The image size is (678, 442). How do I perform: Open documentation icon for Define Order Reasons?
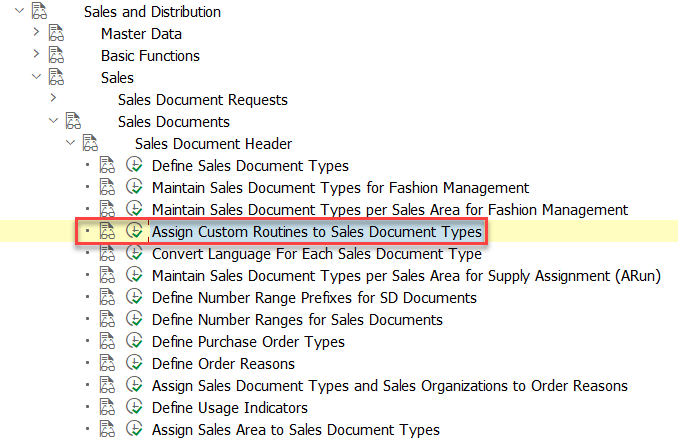click(107, 363)
